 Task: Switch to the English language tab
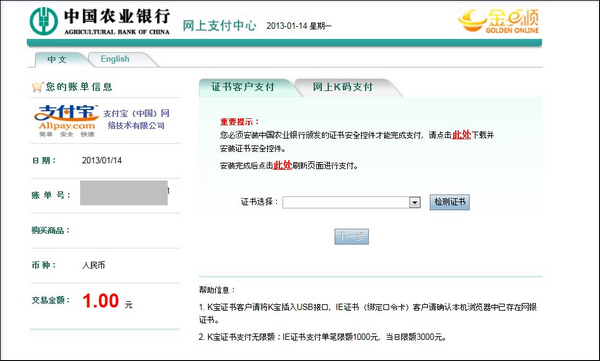coord(115,59)
